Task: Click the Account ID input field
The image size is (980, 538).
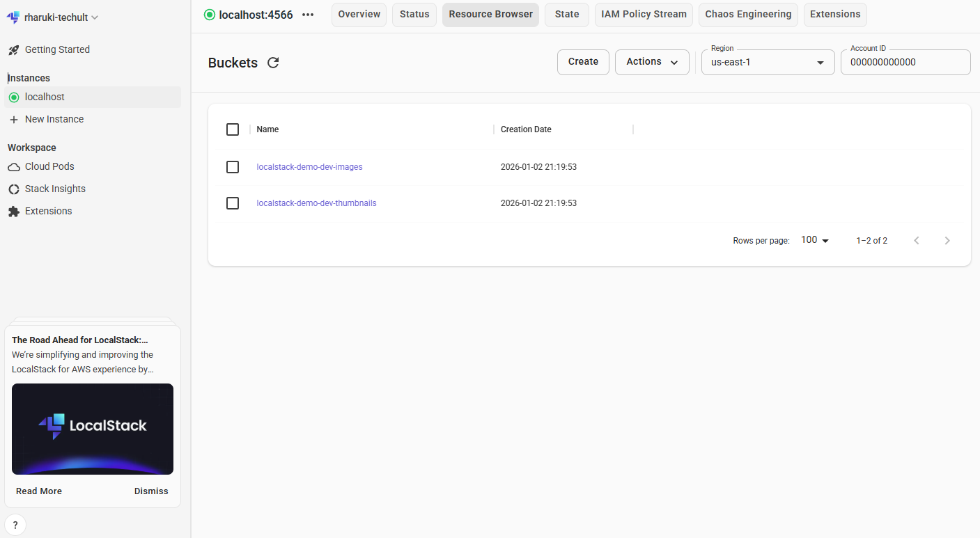Action: 905,62
